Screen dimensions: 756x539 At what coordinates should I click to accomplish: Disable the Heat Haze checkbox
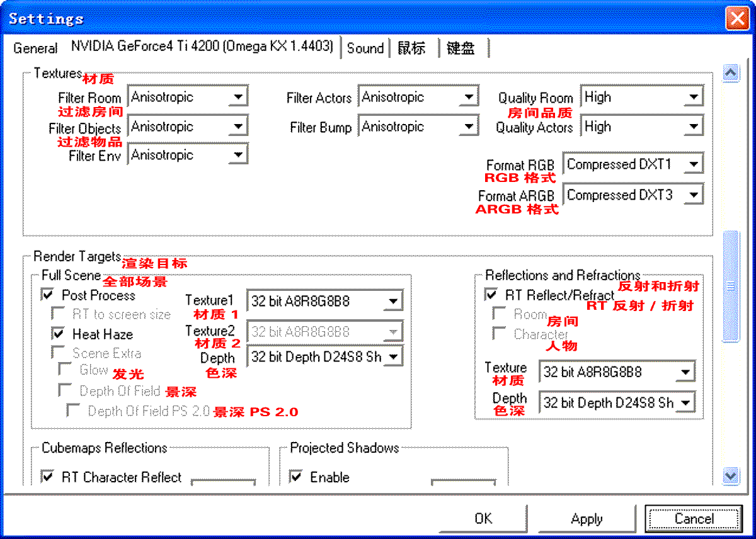(59, 334)
